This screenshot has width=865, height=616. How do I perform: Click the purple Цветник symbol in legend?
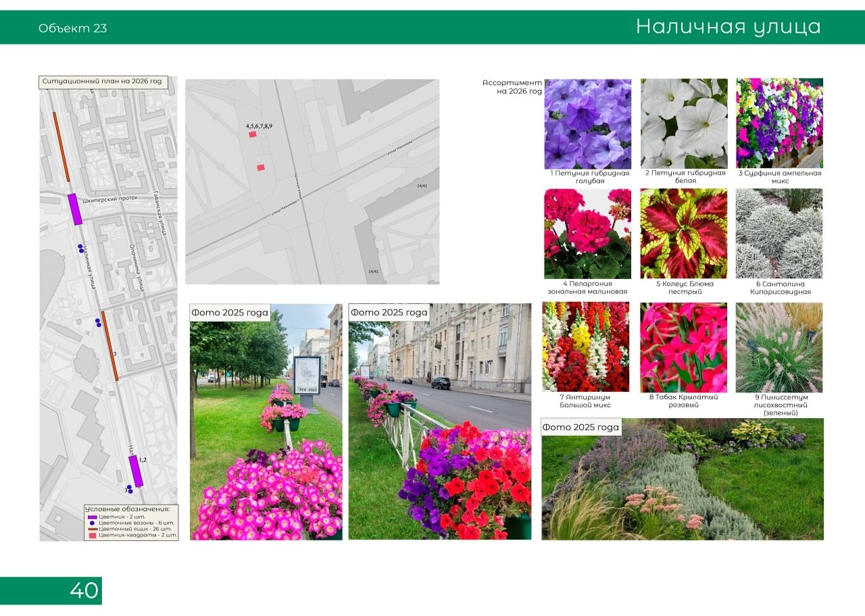click(x=93, y=517)
